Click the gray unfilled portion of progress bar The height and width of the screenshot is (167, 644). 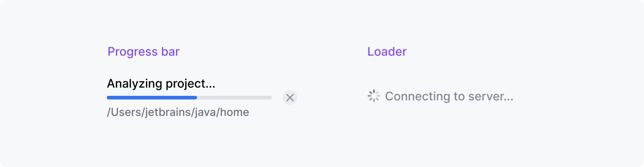coord(234,98)
